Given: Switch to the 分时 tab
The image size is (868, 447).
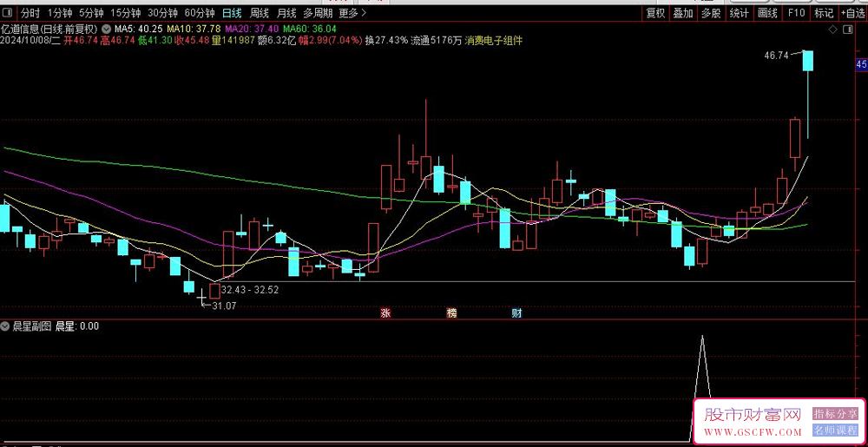Looking at the screenshot, I should [x=30, y=13].
